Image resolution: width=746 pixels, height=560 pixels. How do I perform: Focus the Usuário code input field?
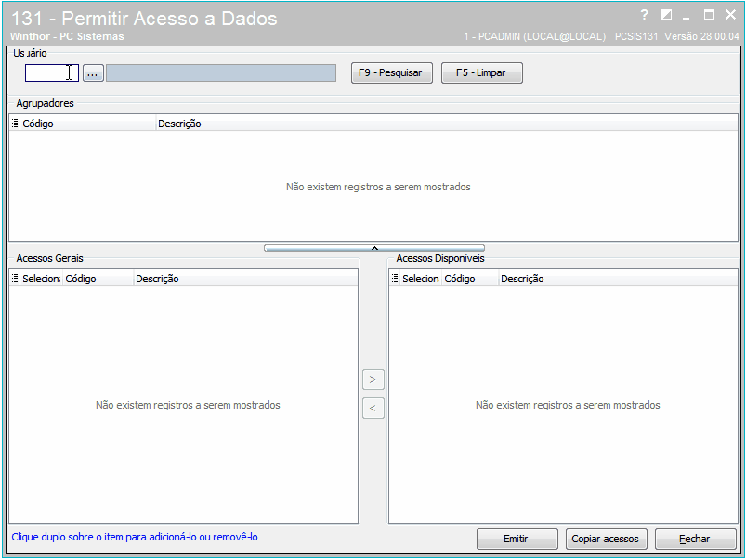(x=52, y=72)
